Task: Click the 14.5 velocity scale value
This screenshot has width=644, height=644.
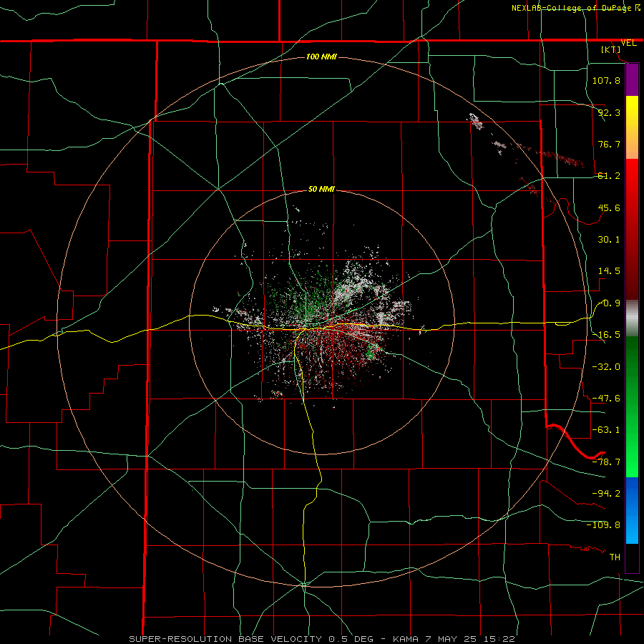Action: pyautogui.click(x=609, y=271)
